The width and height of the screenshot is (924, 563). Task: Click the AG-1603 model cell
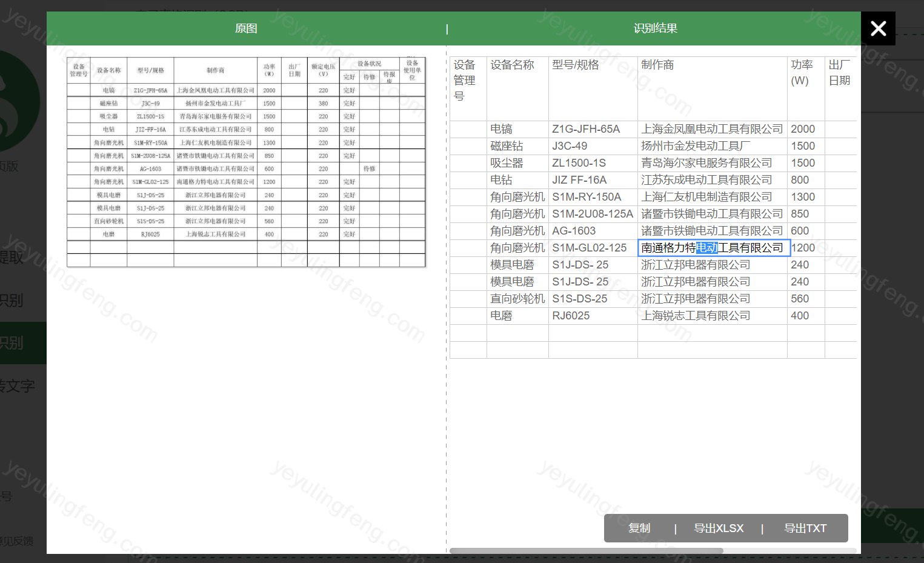tap(593, 231)
